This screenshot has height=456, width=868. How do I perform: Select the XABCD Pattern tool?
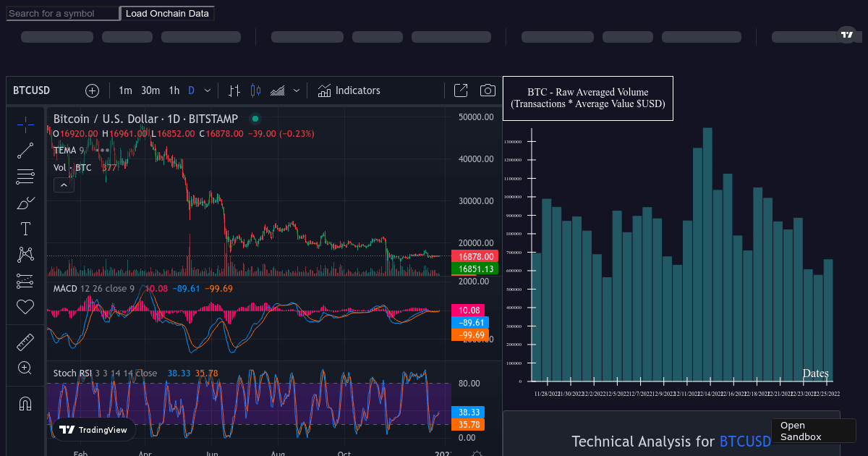pos(25,254)
